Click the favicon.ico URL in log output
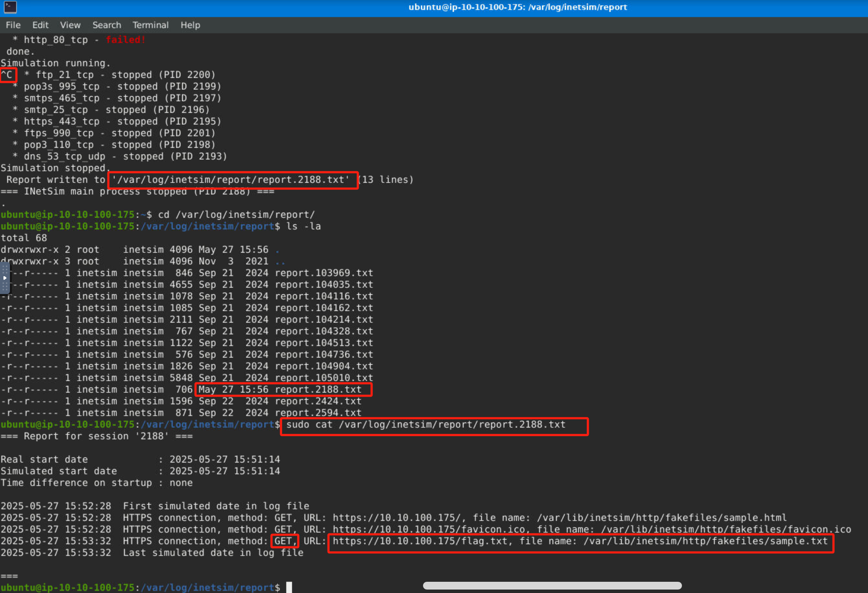 428,530
